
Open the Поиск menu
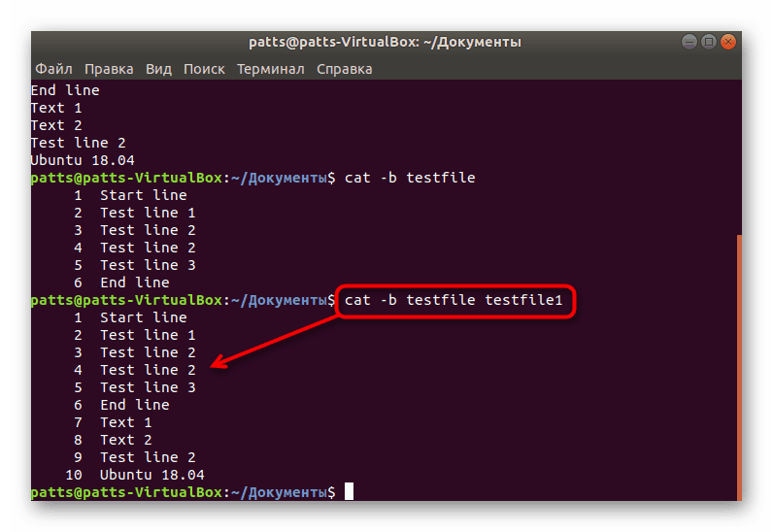(x=204, y=69)
